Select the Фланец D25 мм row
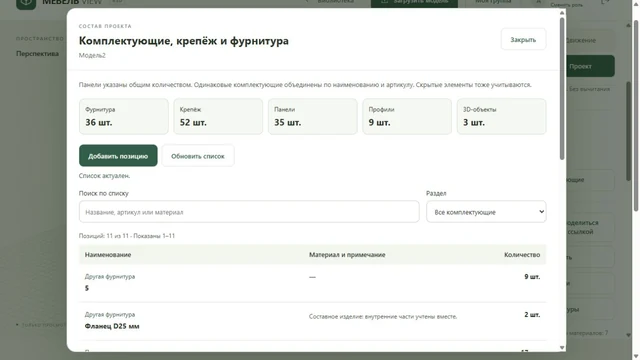The height and width of the screenshot is (360, 640). (312, 321)
